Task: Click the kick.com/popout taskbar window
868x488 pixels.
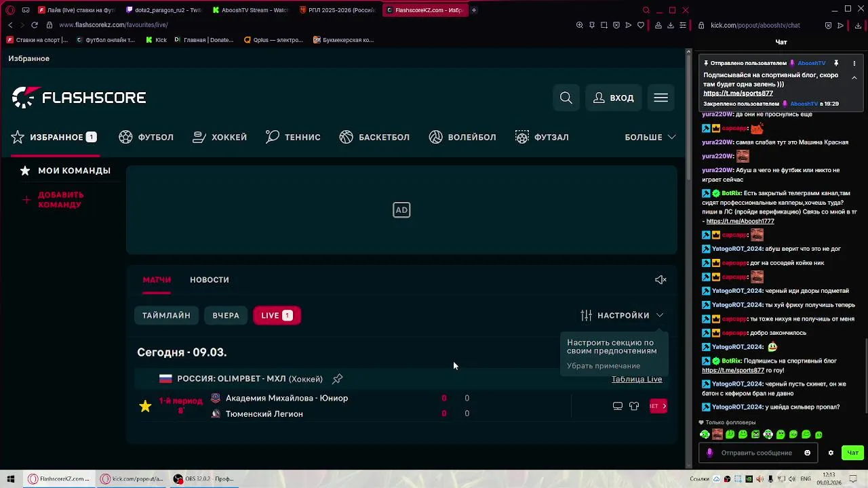Action: tap(132, 479)
